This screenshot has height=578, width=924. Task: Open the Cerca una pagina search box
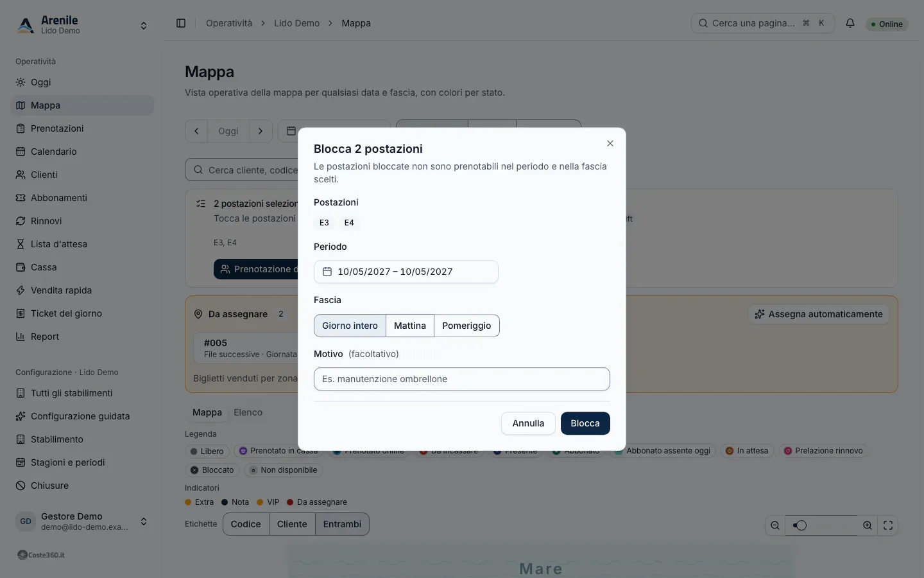point(762,23)
